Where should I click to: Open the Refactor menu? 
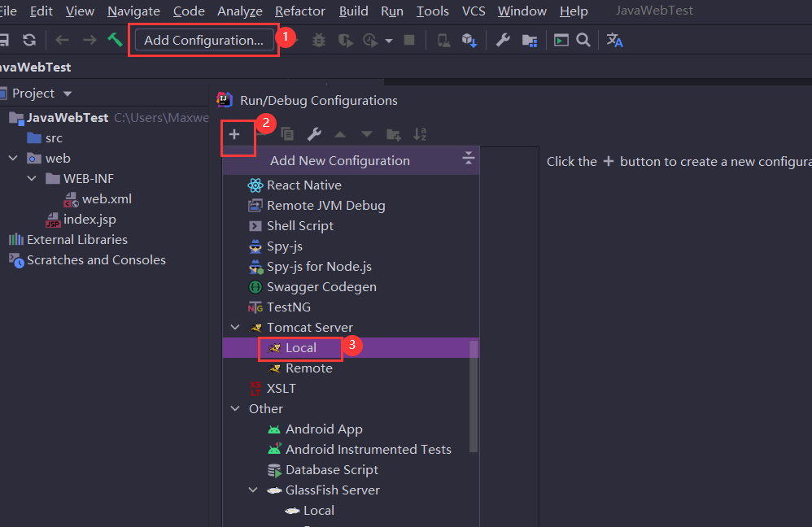click(x=300, y=11)
